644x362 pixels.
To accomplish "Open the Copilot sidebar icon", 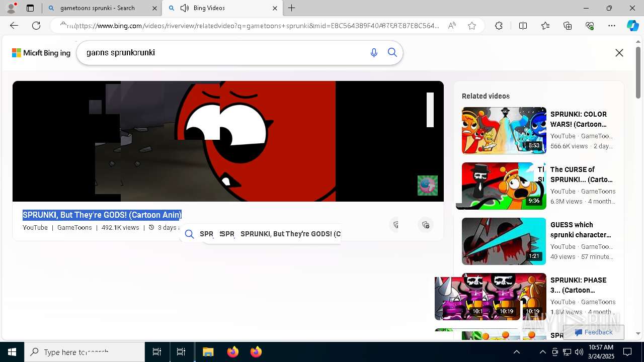I will [x=632, y=26].
